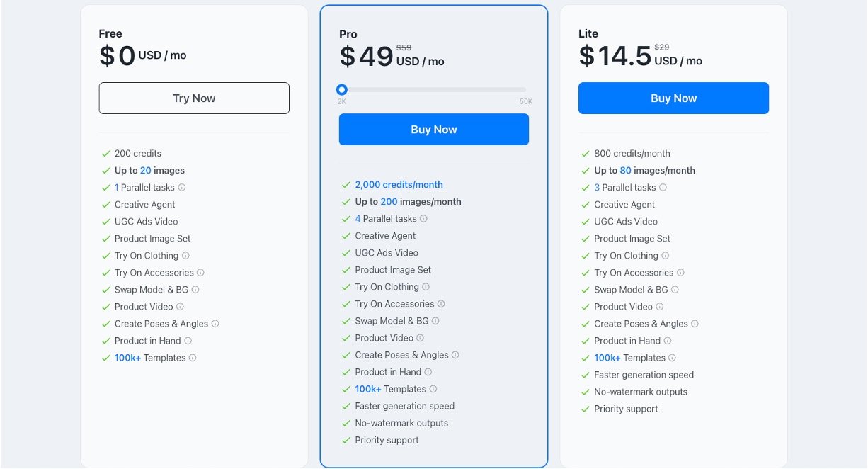Click the Lite plan title
This screenshot has width=868, height=469.
[x=588, y=34]
